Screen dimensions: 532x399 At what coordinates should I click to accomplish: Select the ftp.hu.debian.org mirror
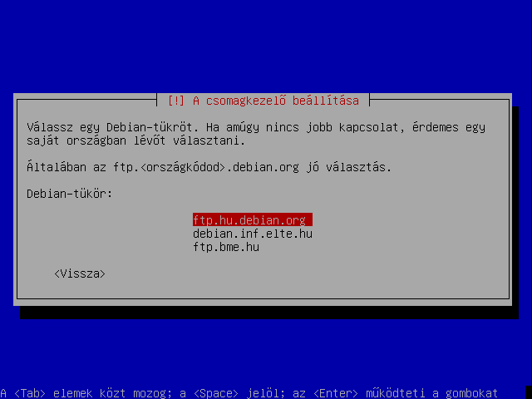pos(253,219)
